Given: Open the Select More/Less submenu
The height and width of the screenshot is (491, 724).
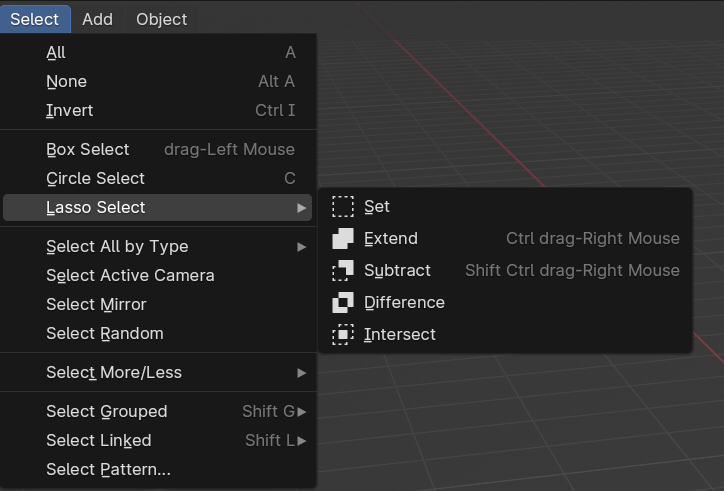Looking at the screenshot, I should click(301, 373).
